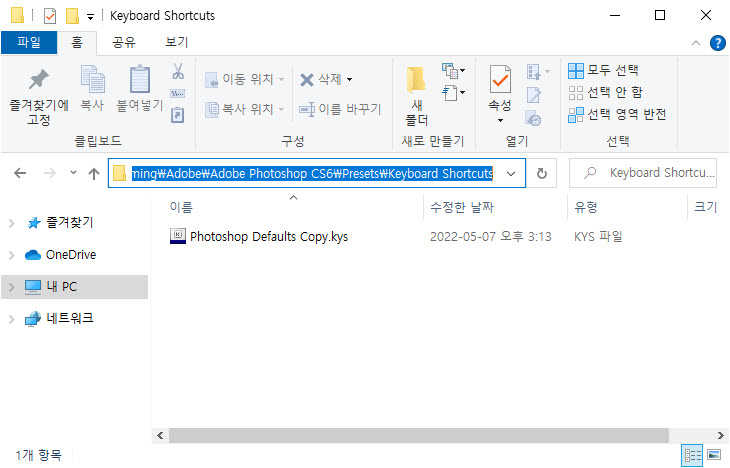Viewport: 730px width, 468px height.
Task: Click the search magnifier icon
Action: tap(590, 173)
